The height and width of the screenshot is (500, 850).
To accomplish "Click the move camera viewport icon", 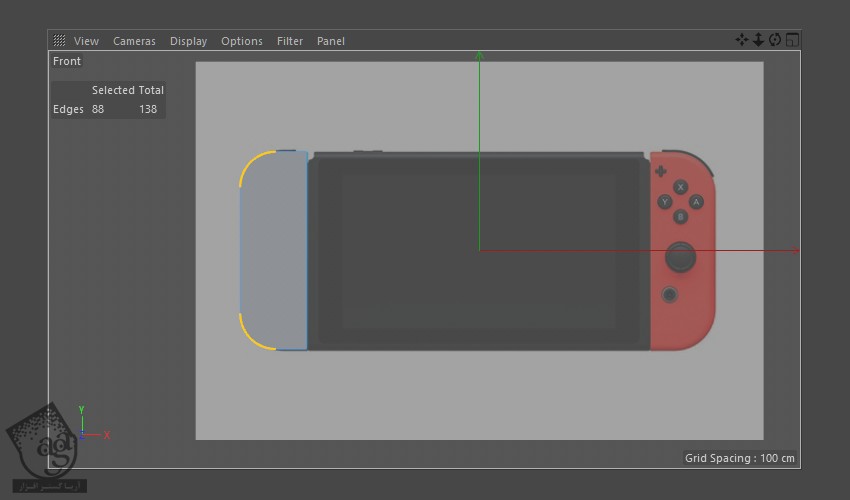I will coord(741,40).
